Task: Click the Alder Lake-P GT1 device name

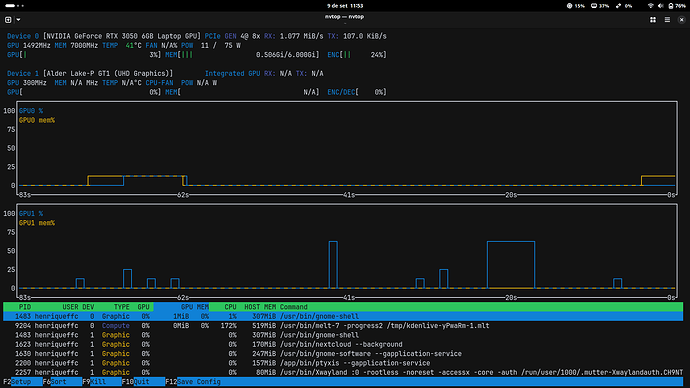Action: [108, 74]
